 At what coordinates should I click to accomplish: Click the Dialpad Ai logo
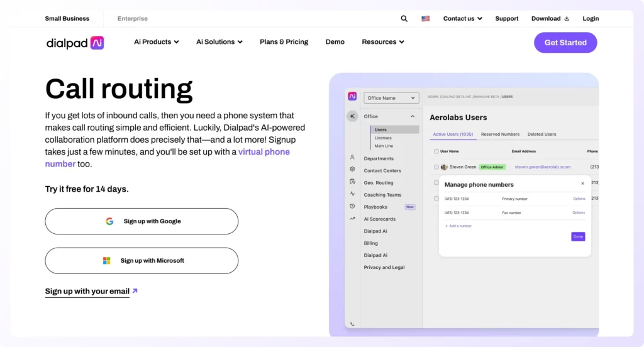click(x=75, y=43)
